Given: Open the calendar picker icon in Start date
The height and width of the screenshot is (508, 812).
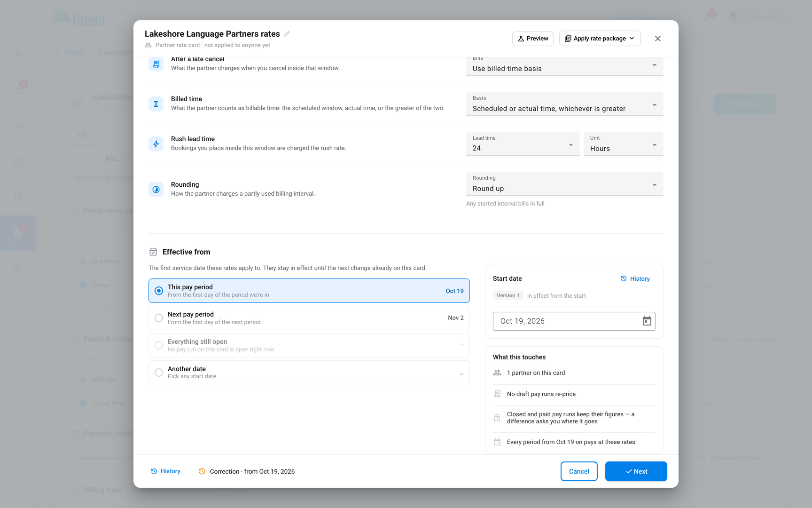Looking at the screenshot, I should pos(647,321).
